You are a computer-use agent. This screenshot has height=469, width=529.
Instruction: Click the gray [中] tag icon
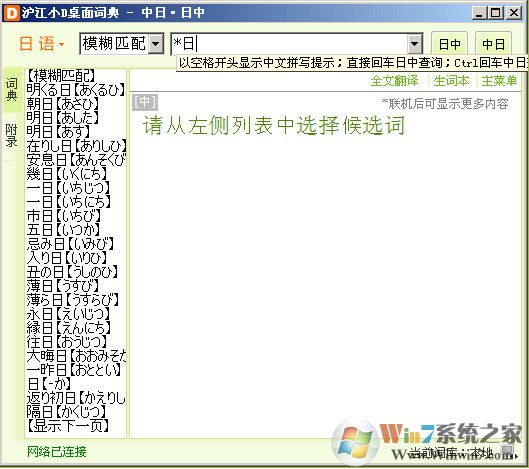click(145, 102)
